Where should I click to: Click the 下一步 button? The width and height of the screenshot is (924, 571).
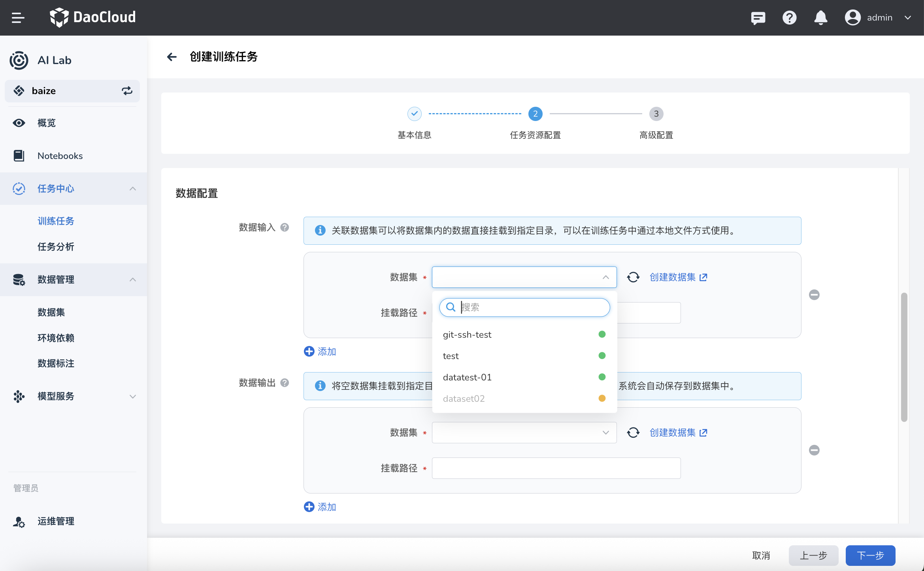[870, 555]
